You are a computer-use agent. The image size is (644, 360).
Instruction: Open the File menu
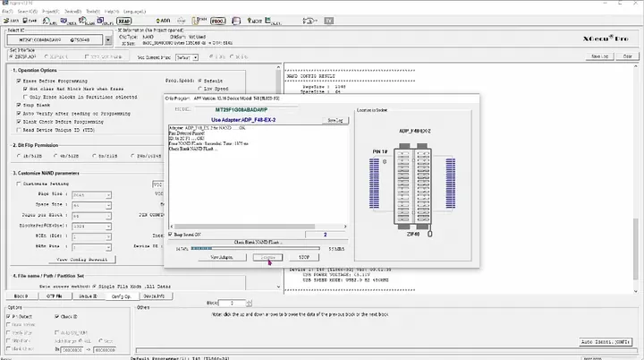coord(7,12)
